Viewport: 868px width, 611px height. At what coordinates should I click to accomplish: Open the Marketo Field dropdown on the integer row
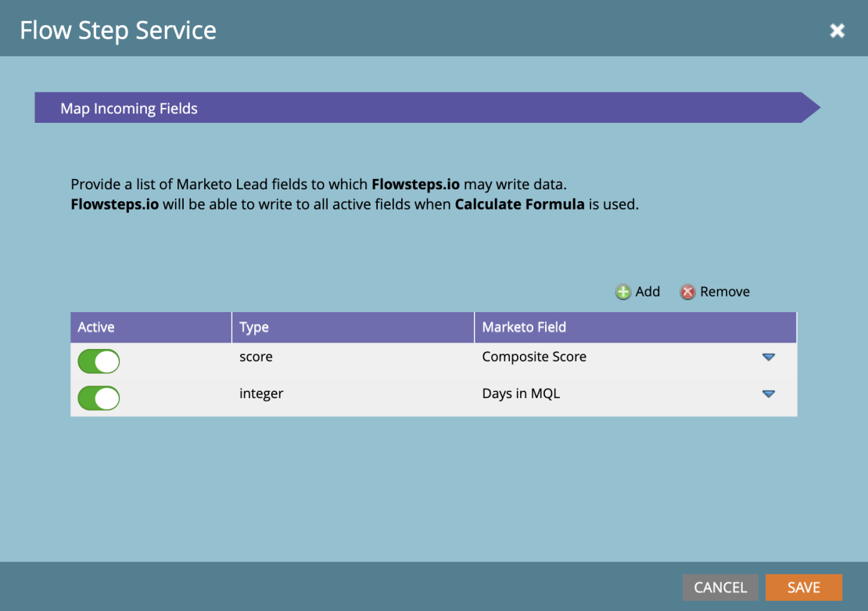tap(769, 394)
